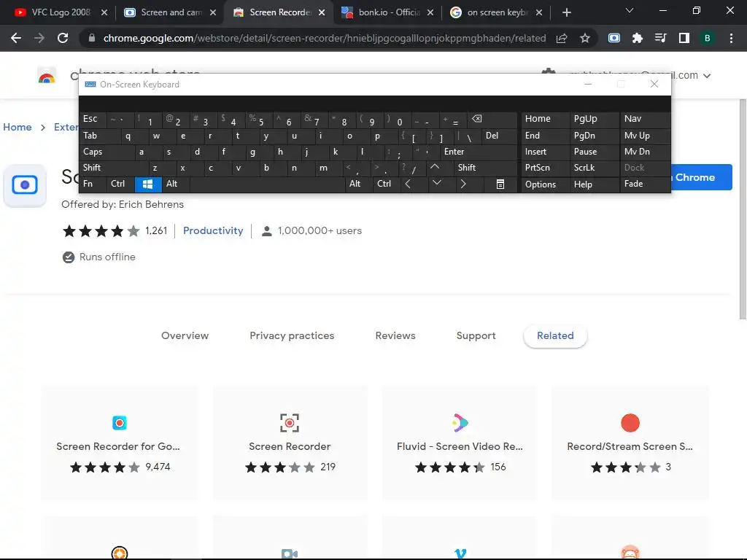Toggle the Nav key on On-Screen Keyboard
The width and height of the screenshot is (747, 560).
tap(645, 119)
